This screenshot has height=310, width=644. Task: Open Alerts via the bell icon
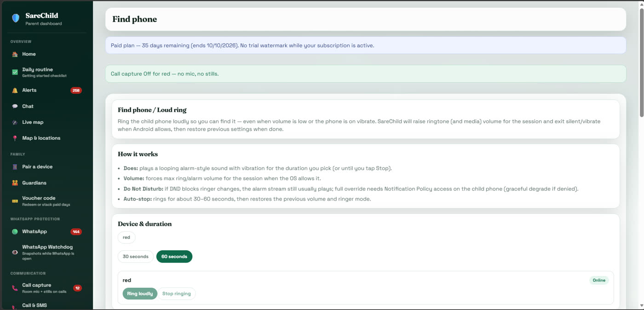click(x=15, y=91)
